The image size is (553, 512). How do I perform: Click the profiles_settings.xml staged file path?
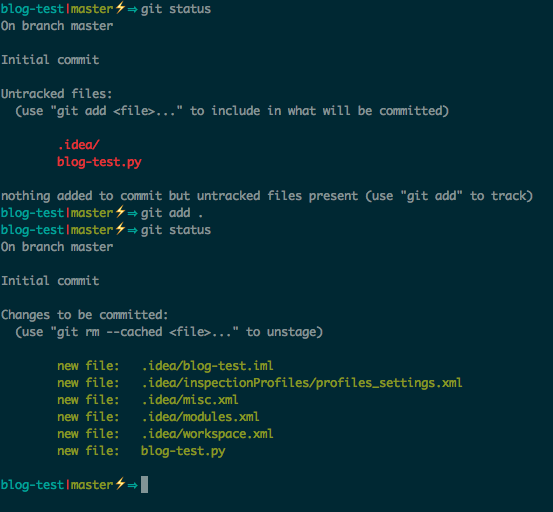(x=302, y=383)
